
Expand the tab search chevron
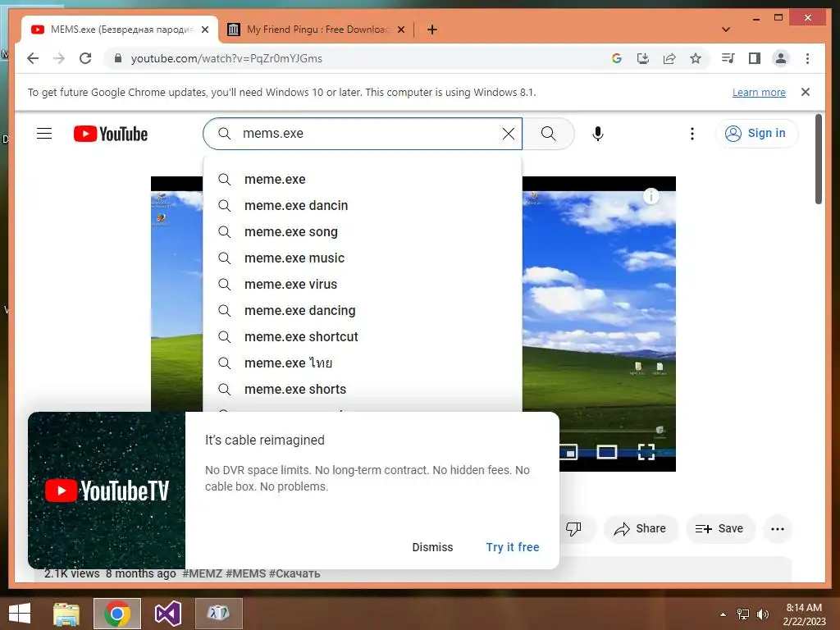click(726, 30)
